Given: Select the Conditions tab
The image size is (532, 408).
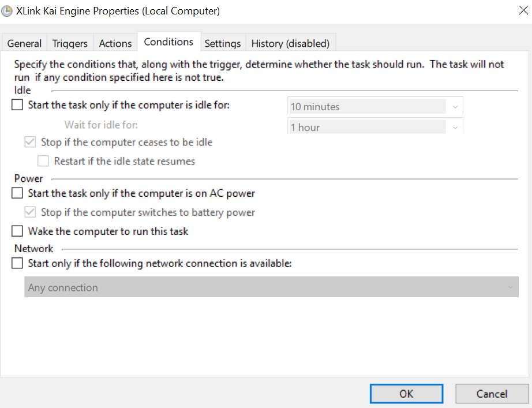Looking at the screenshot, I should [168, 42].
